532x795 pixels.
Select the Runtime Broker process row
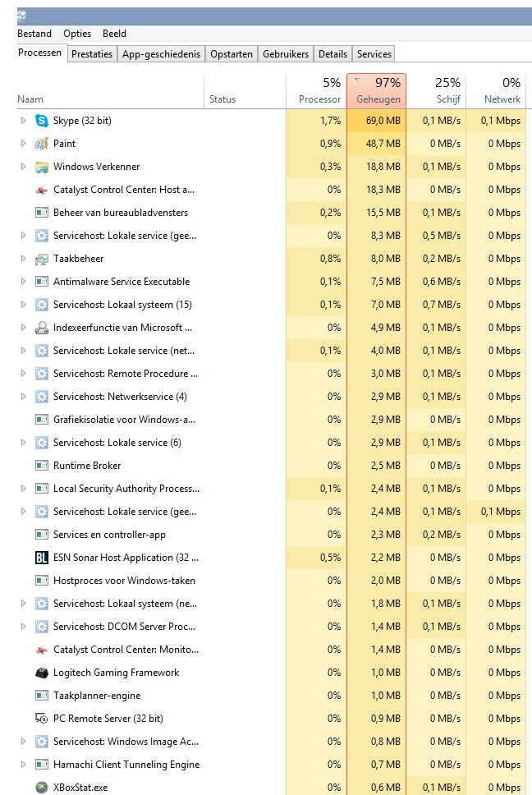tap(271, 466)
